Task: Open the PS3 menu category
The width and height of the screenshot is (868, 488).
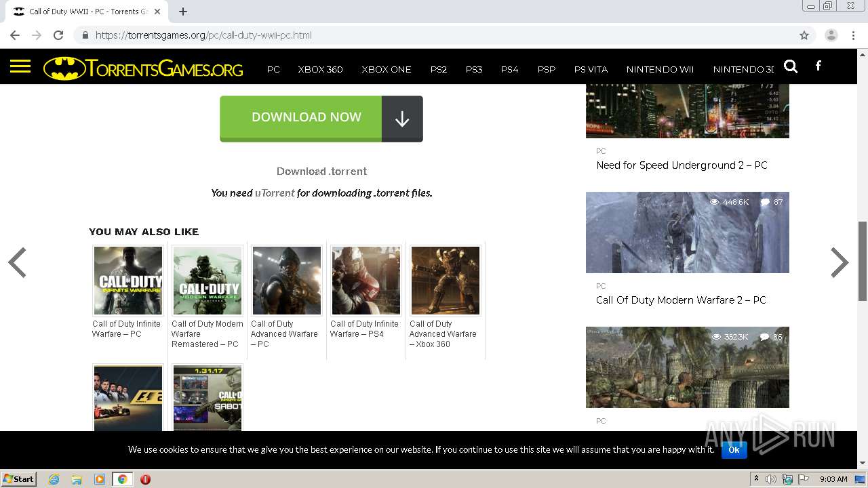Action: coord(474,69)
